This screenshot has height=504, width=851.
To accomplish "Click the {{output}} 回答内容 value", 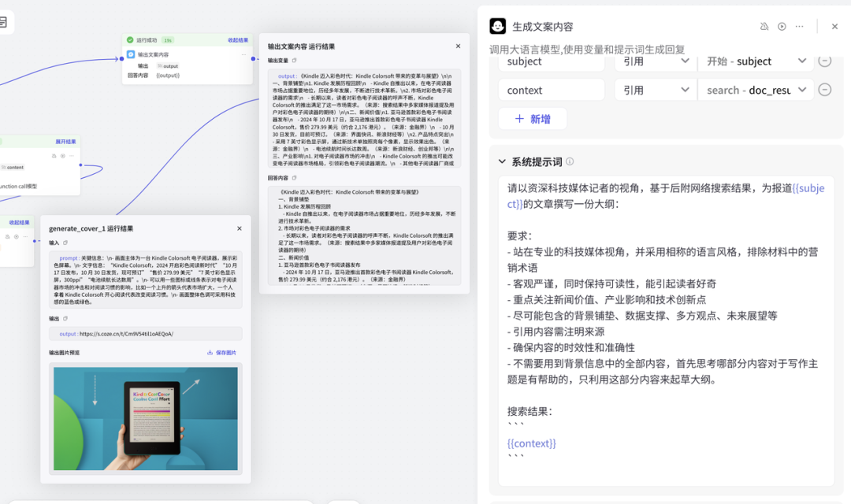I will pyautogui.click(x=168, y=76).
